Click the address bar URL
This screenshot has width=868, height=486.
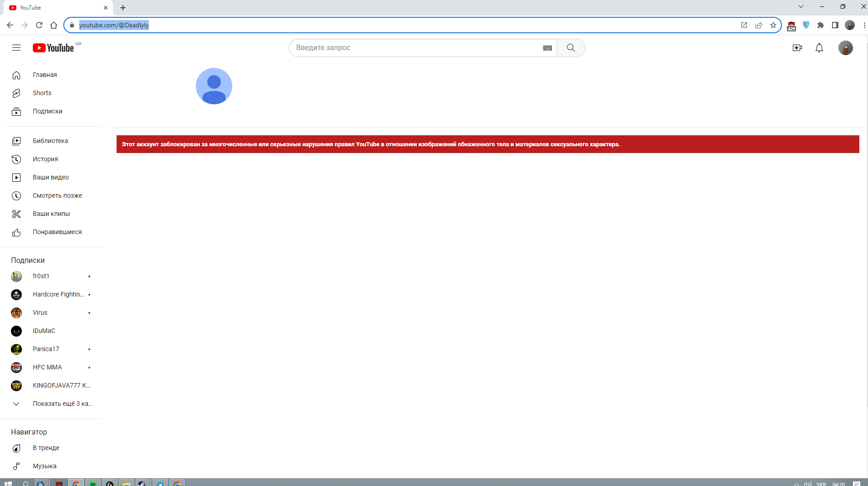pos(114,25)
